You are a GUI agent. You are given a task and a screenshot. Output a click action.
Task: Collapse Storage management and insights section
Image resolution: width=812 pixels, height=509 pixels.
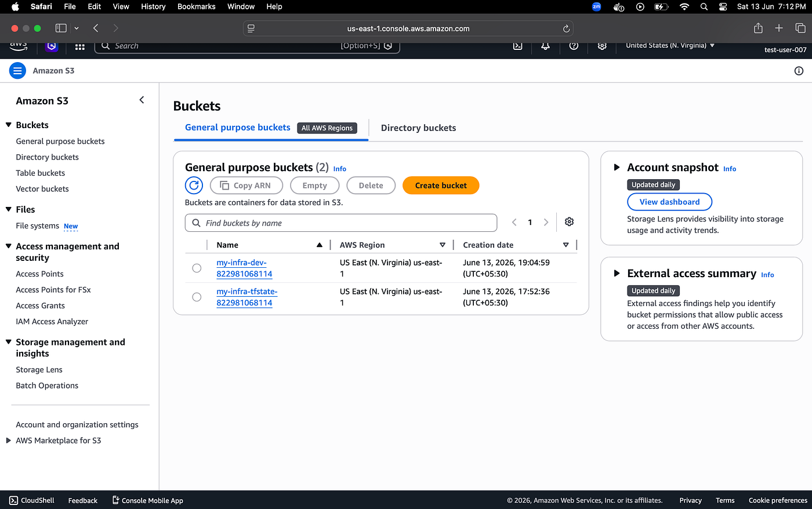9,342
